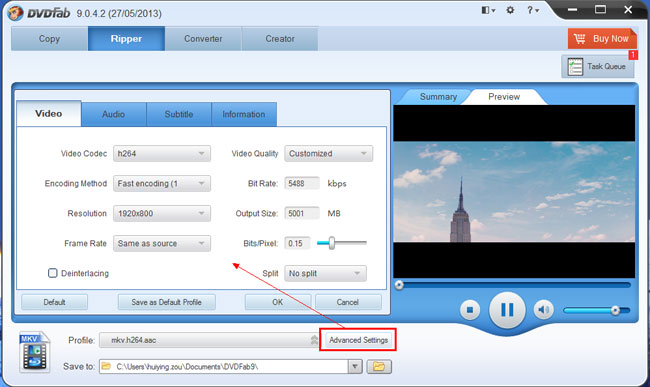
Task: Open the settings gear menu
Action: pyautogui.click(x=510, y=10)
